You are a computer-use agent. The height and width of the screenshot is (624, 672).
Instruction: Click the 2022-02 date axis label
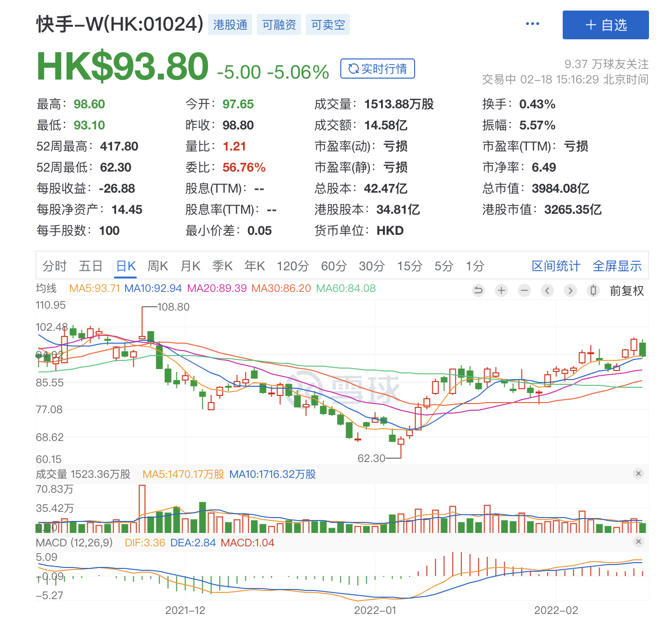point(556,610)
